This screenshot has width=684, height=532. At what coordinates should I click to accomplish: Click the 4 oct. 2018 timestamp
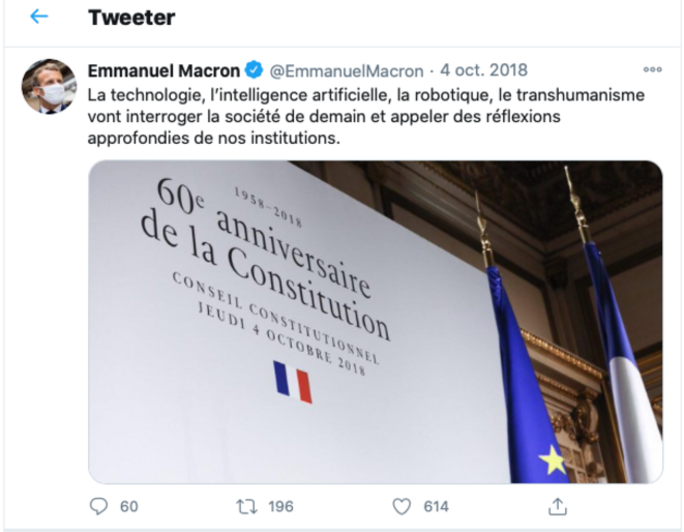483,70
